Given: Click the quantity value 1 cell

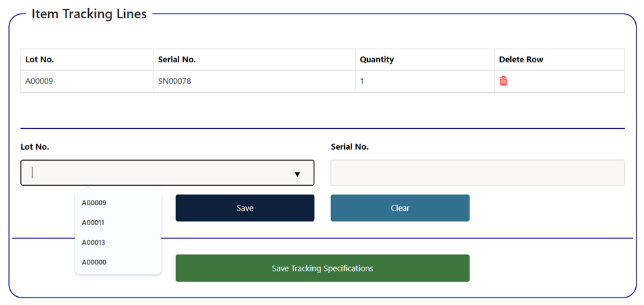Looking at the screenshot, I should pos(425,81).
